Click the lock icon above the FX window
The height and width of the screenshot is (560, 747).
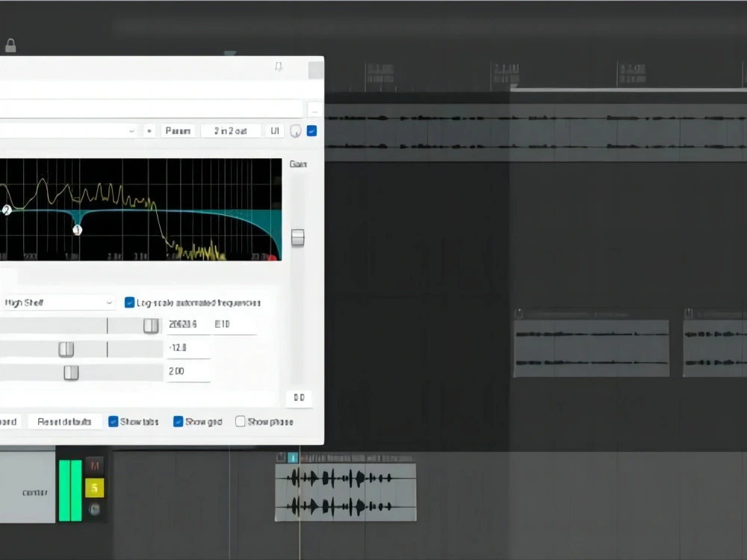point(10,46)
